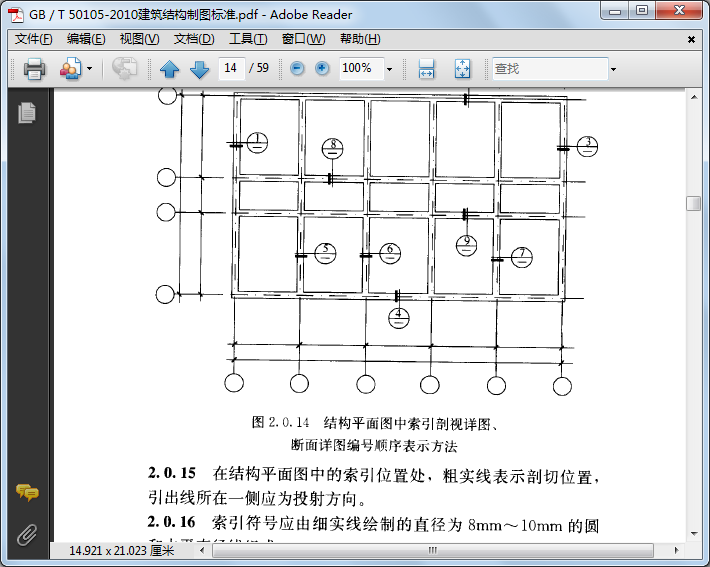
Task: Click the horizontal scrollbar thumb
Action: pyautogui.click(x=433, y=551)
